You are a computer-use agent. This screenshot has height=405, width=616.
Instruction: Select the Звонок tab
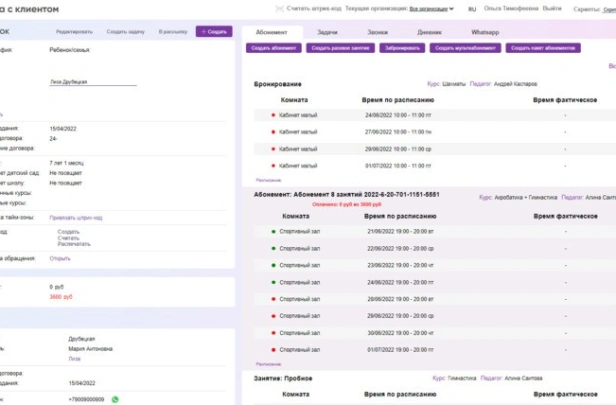(x=377, y=32)
